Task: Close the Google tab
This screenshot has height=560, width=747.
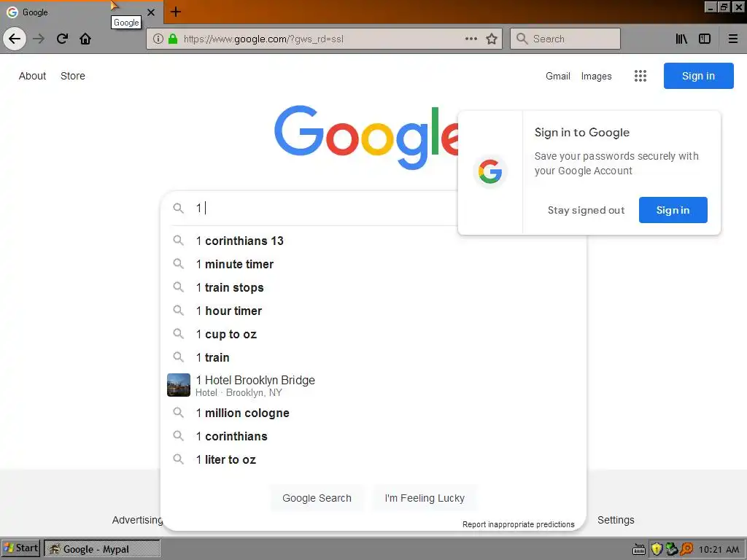Action: (151, 12)
